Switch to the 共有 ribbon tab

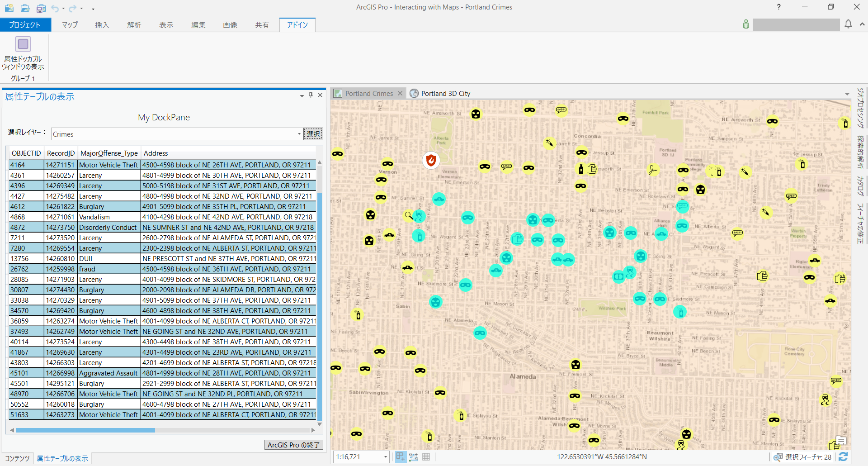pyautogui.click(x=262, y=25)
